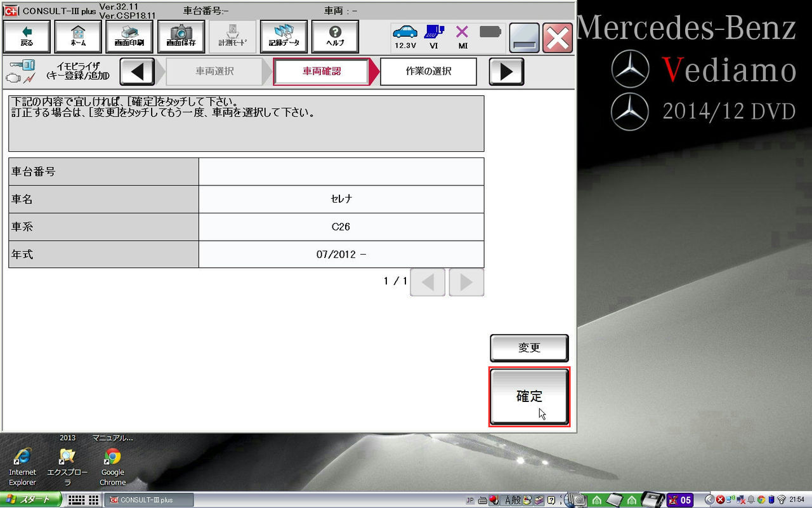Viewport: 812px width, 508px height.
Task: Open 記録データ recorded data
Action: point(284,37)
